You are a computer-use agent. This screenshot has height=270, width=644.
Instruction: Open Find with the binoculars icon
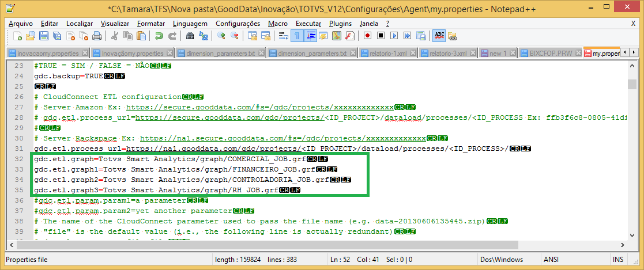point(190,36)
